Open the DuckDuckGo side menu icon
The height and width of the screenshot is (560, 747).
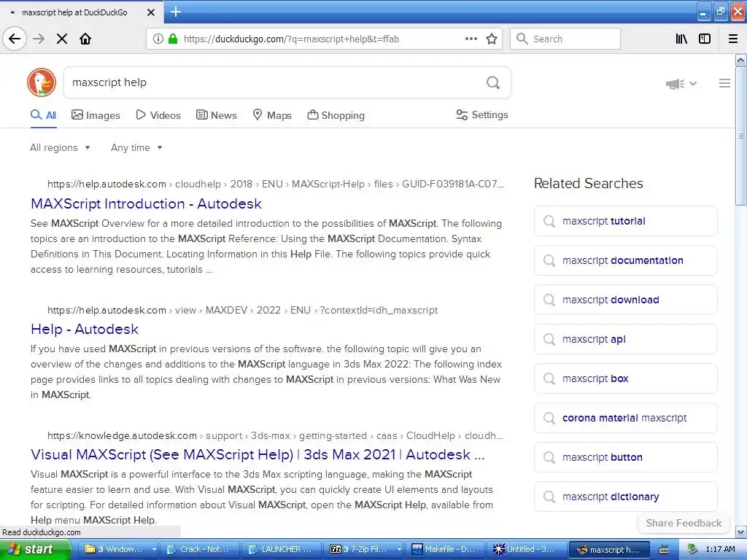click(x=724, y=83)
